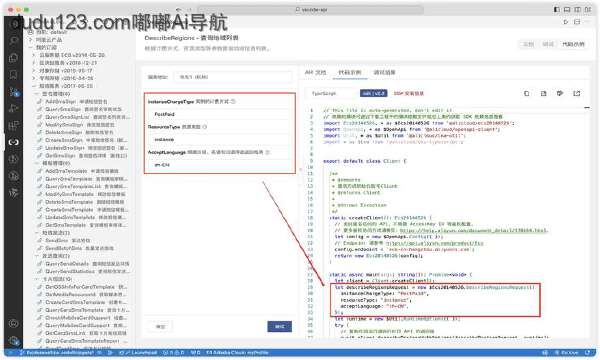
Task: Click the blue submit button under form
Action: point(279,326)
